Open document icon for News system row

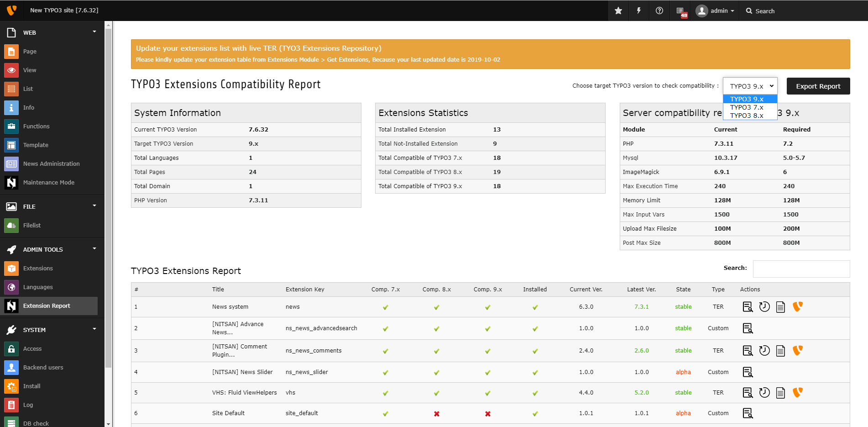[x=781, y=307]
